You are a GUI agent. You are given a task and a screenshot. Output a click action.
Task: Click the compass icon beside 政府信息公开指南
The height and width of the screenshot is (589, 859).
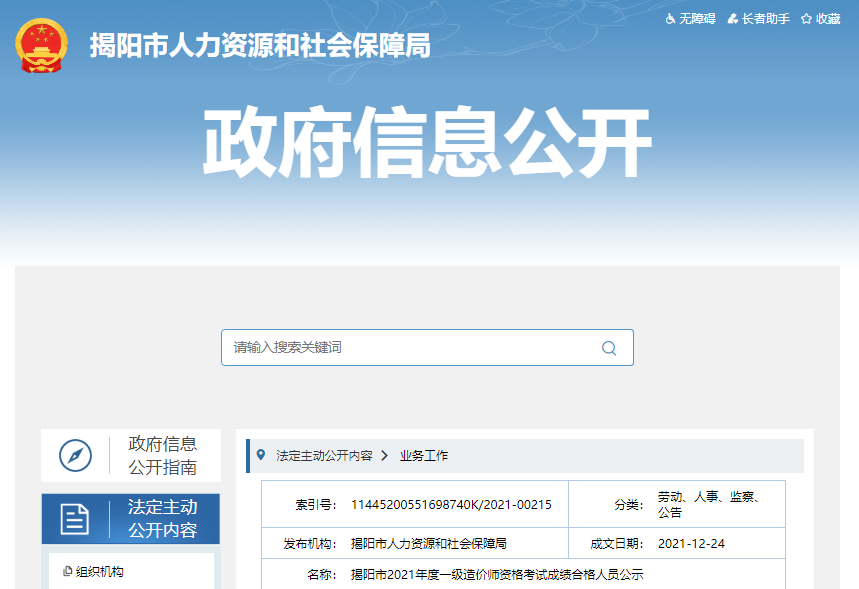(x=76, y=456)
